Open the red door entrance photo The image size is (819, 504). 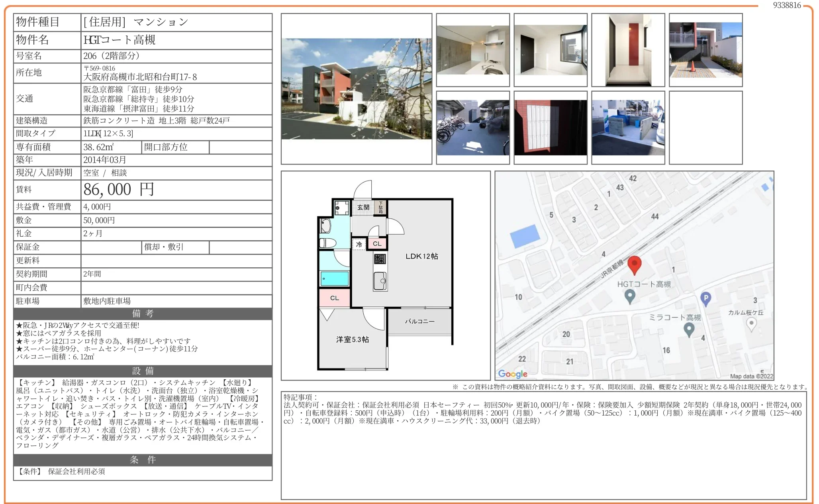pos(628,50)
